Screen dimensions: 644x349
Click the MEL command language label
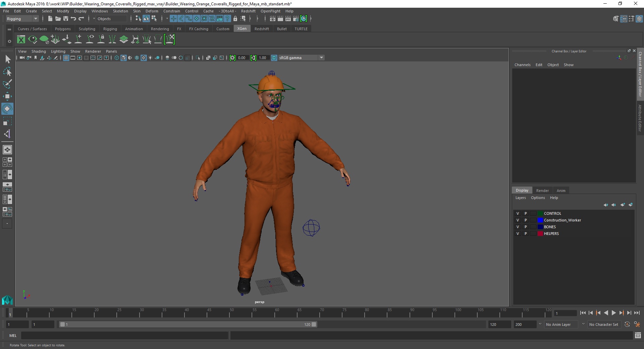coord(13,336)
